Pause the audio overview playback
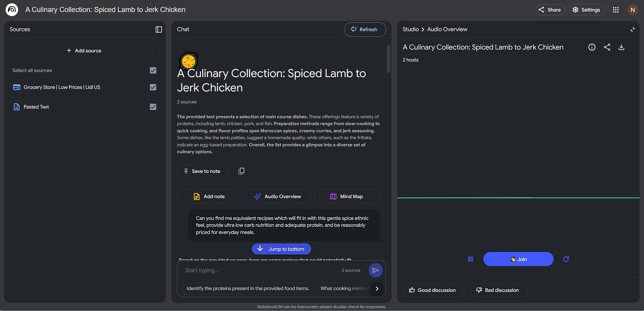 pyautogui.click(x=470, y=259)
